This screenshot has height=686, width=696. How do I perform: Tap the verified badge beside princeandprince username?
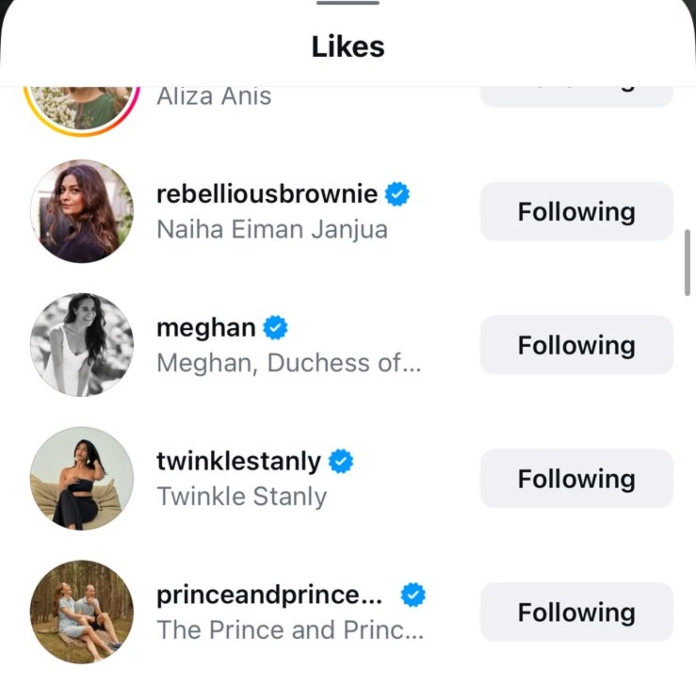413,595
